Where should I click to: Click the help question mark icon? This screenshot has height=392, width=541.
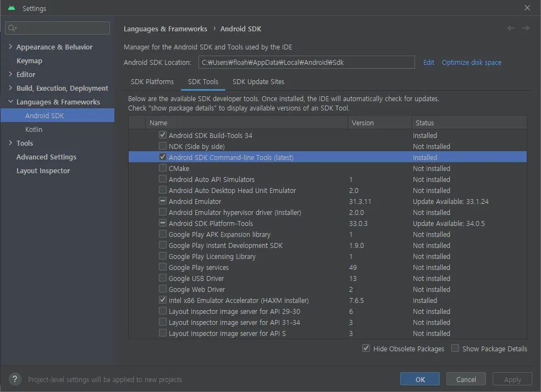click(16, 379)
